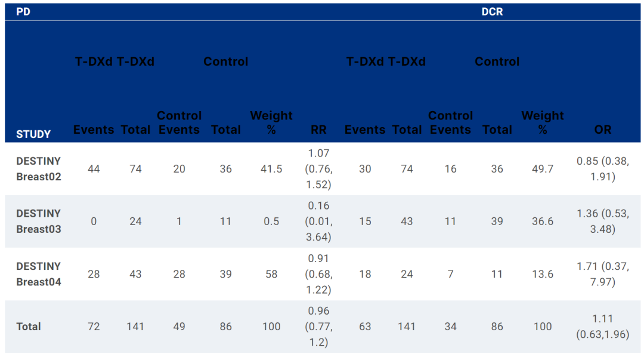
Task: Select the PD section header label
Action: pyautogui.click(x=23, y=12)
